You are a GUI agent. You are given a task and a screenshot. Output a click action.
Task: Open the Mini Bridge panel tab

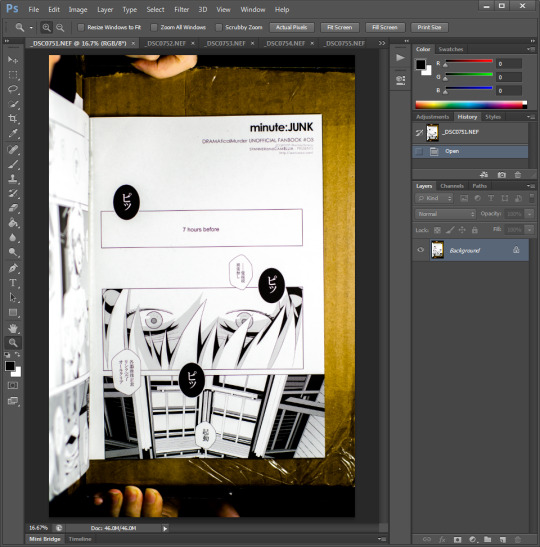45,539
